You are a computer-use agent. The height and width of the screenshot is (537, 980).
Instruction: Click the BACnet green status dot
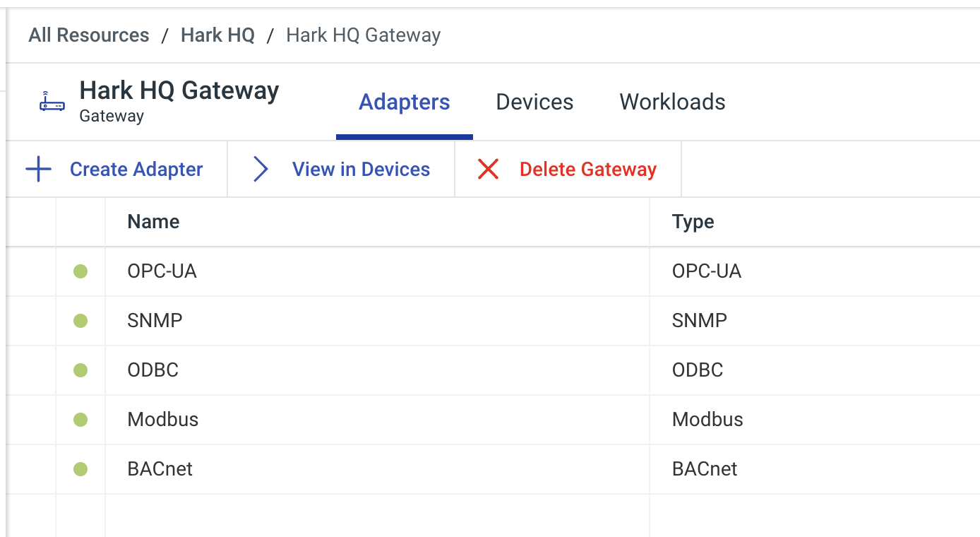[x=80, y=469]
